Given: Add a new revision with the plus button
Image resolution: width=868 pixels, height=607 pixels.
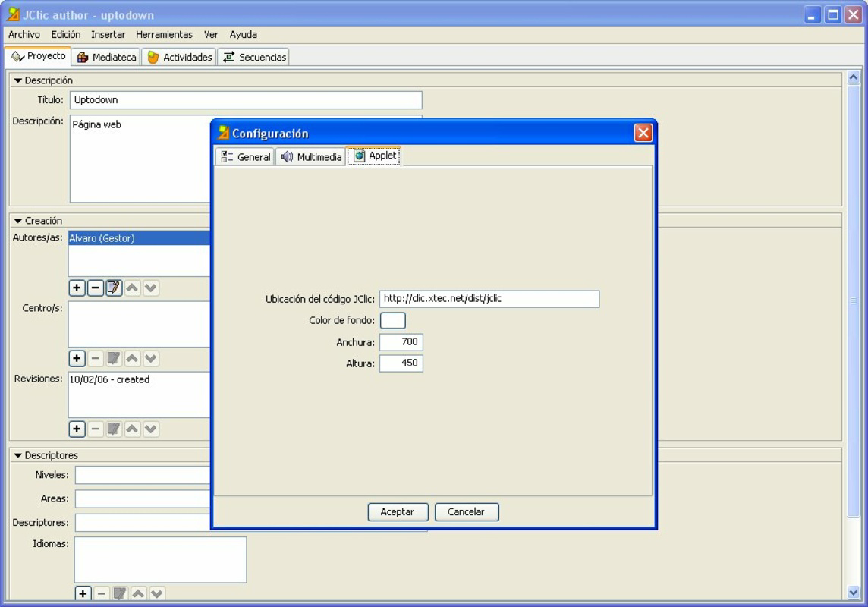Looking at the screenshot, I should pos(77,429).
